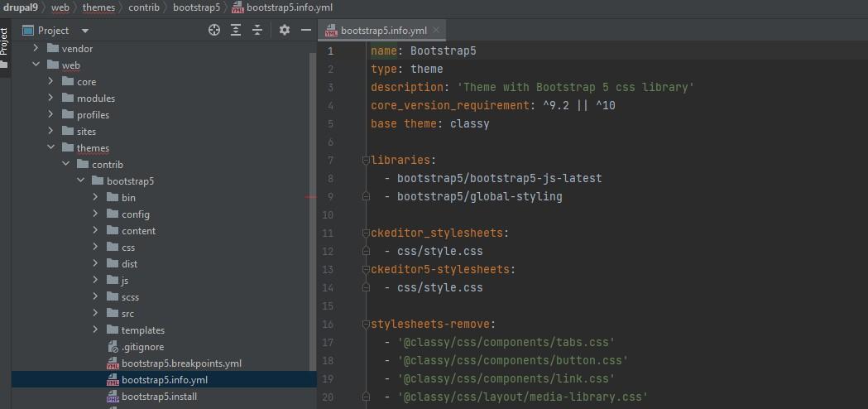The image size is (868, 409).
Task: Collapse the themes folder
Action: click(51, 148)
